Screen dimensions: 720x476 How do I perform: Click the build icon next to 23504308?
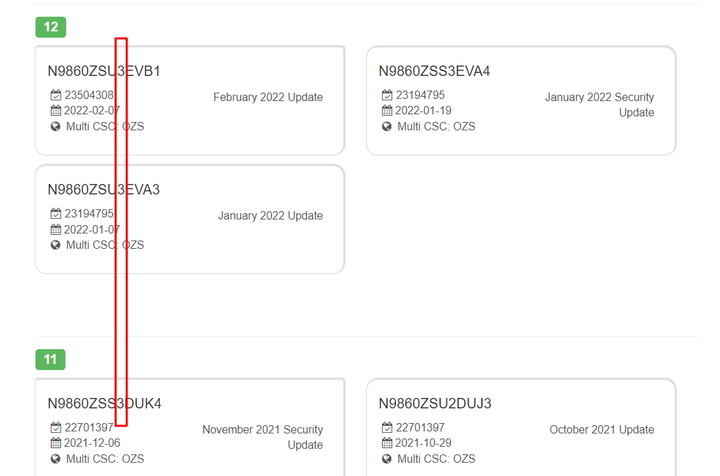[x=56, y=96]
